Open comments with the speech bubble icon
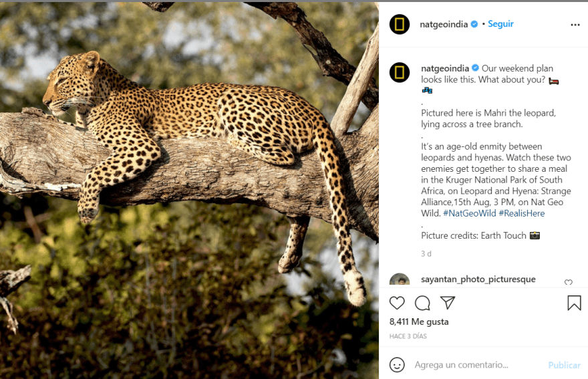Image resolution: width=588 pixels, height=379 pixels. [x=422, y=303]
